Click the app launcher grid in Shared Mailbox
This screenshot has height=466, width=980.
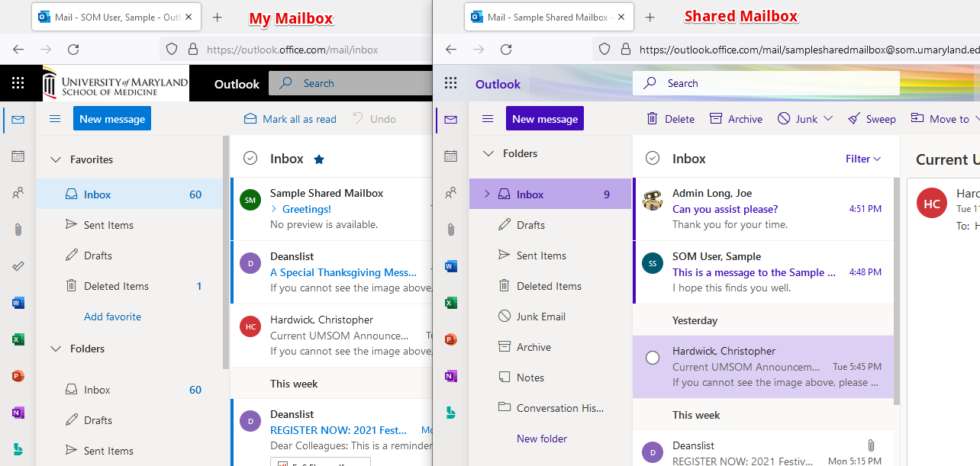tap(450, 84)
